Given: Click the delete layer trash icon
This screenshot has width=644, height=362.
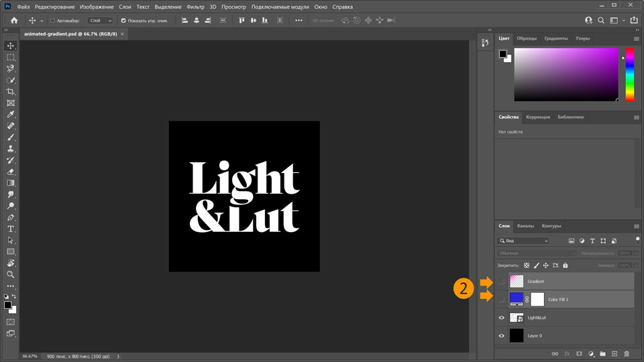Looking at the screenshot, I should [627, 353].
